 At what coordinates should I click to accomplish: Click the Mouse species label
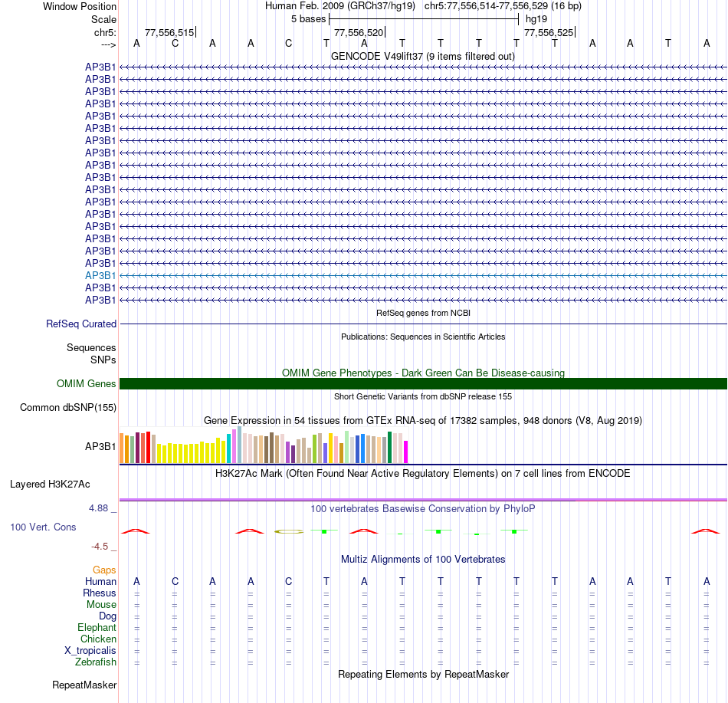(x=101, y=605)
